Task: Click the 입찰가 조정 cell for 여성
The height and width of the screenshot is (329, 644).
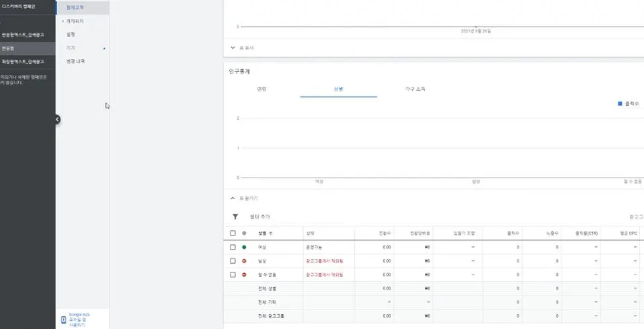Action: click(x=458, y=247)
